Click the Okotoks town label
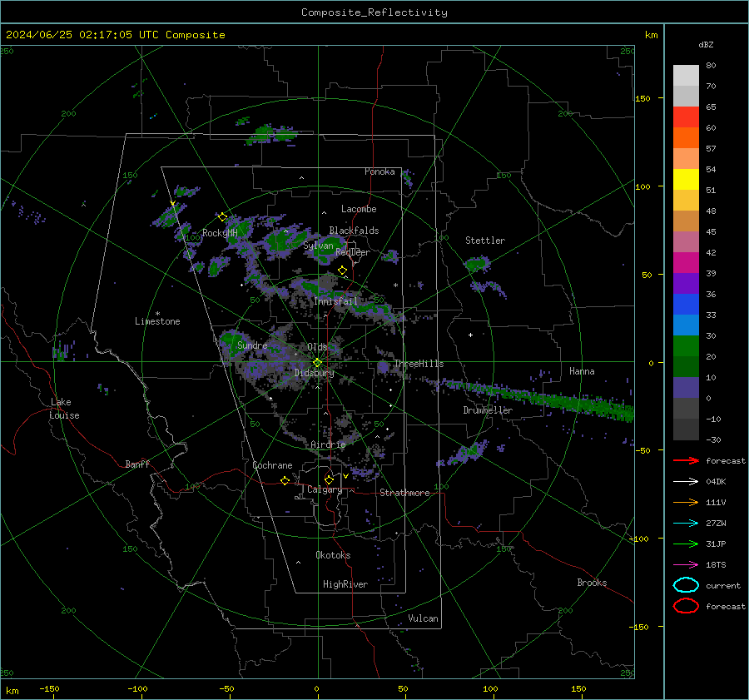Viewport: 749px width, 700px height. click(333, 555)
